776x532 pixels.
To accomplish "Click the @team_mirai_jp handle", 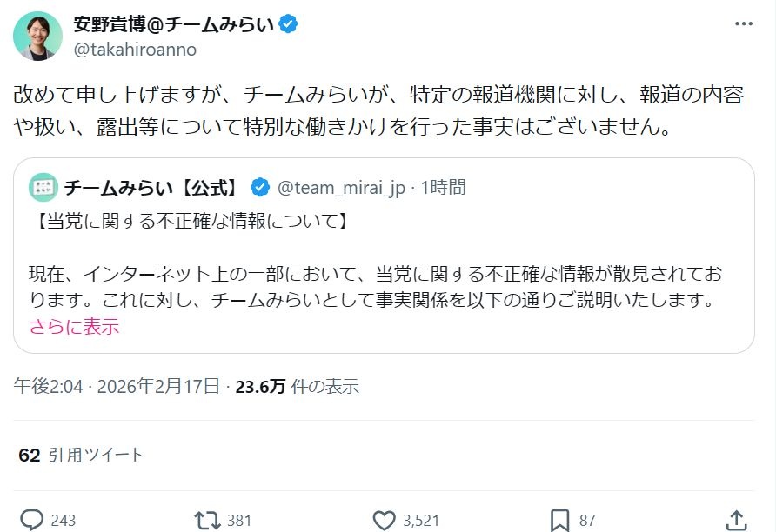I will coord(341,187).
